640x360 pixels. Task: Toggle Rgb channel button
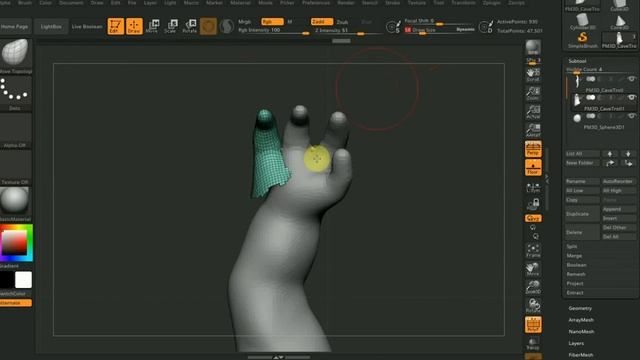click(272, 22)
